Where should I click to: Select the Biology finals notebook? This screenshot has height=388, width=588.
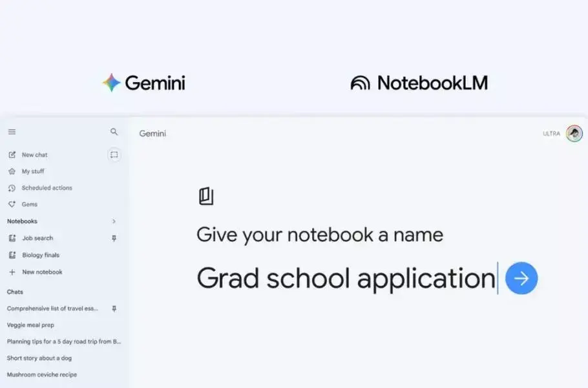[41, 255]
